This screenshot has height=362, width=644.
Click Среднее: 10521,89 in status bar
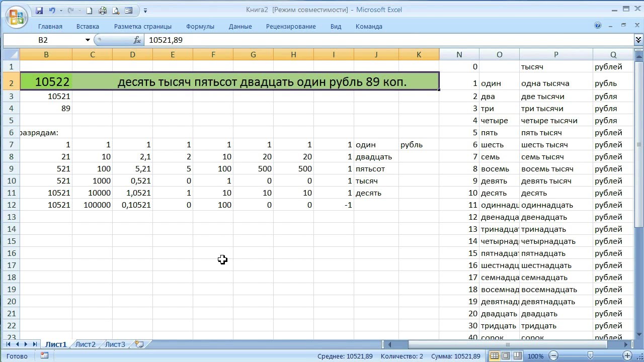[x=345, y=356]
